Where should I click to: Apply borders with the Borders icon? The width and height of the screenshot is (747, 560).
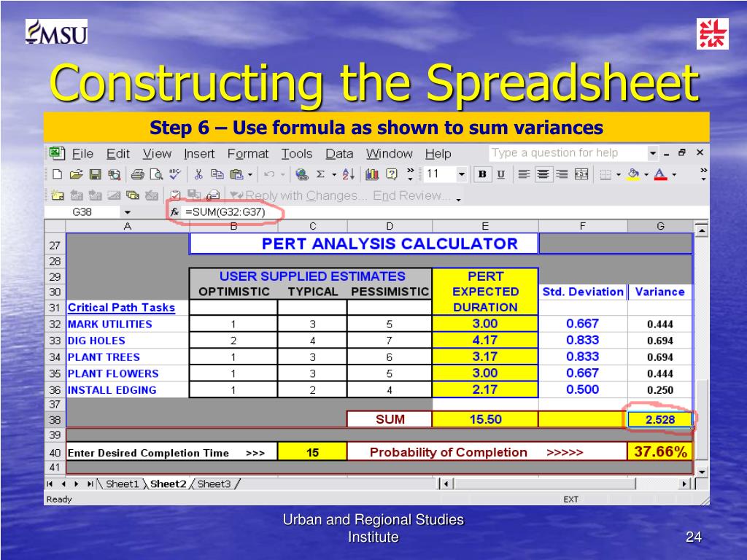pos(605,175)
